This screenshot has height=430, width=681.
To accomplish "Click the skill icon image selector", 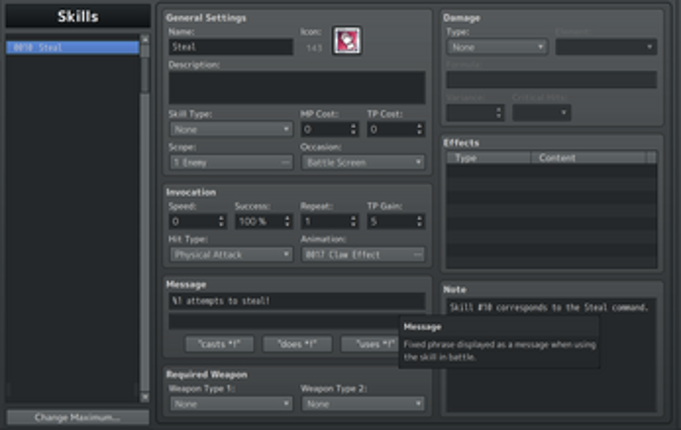I will coord(347,40).
